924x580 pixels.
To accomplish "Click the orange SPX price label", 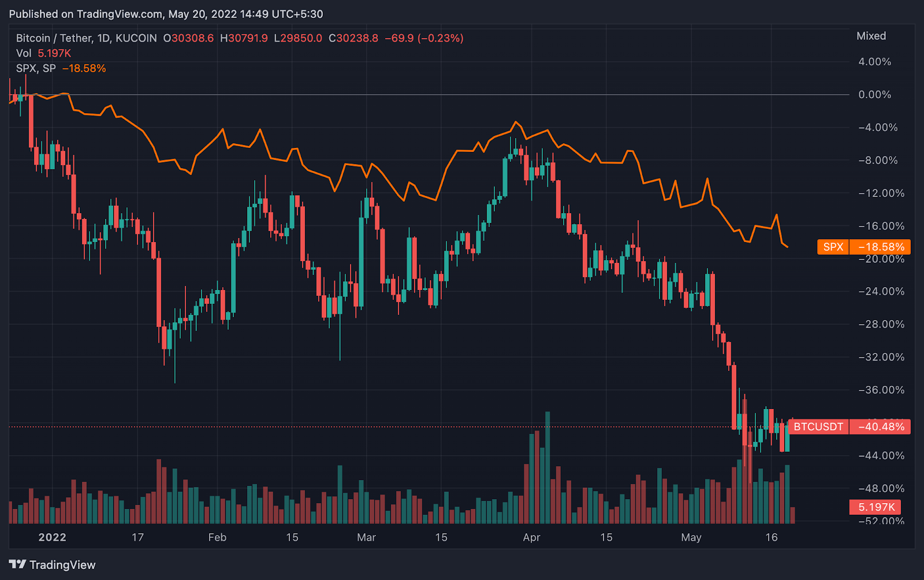I will [833, 247].
